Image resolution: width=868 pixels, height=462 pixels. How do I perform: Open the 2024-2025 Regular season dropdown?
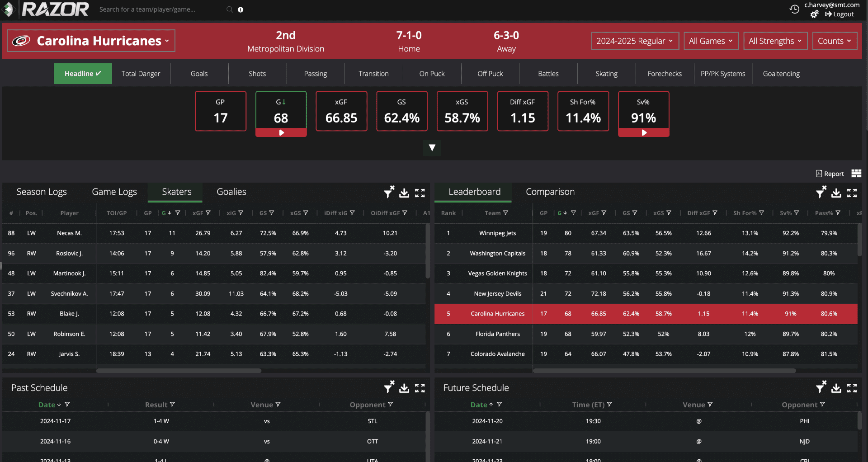coord(635,41)
